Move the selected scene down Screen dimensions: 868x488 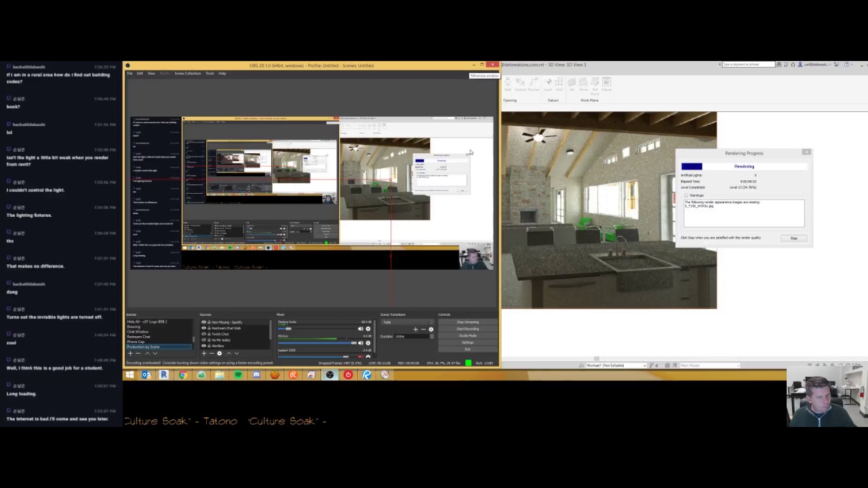click(x=155, y=353)
